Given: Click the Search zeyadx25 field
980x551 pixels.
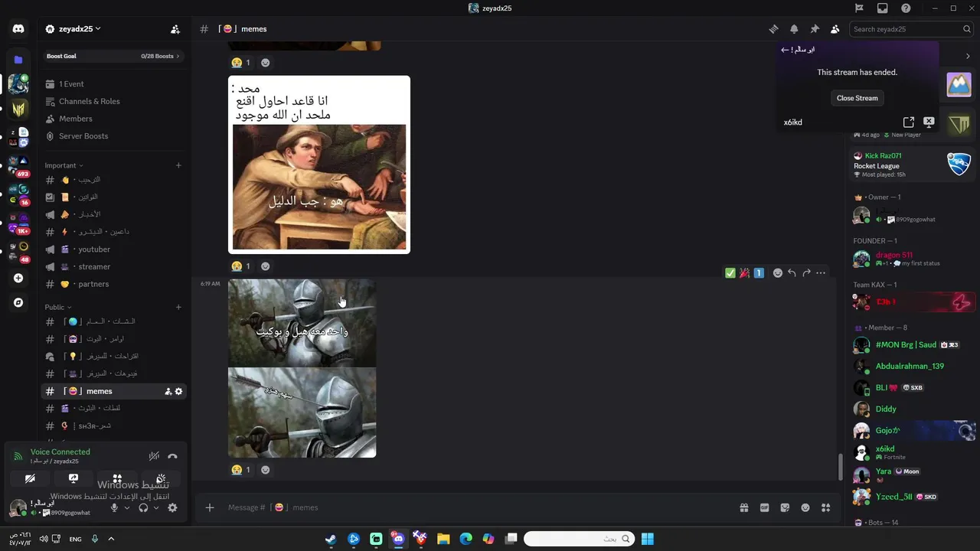Looking at the screenshot, I should pos(910,29).
